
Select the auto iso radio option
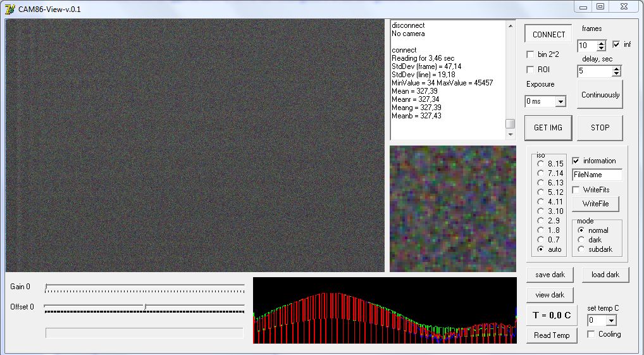[540, 249]
